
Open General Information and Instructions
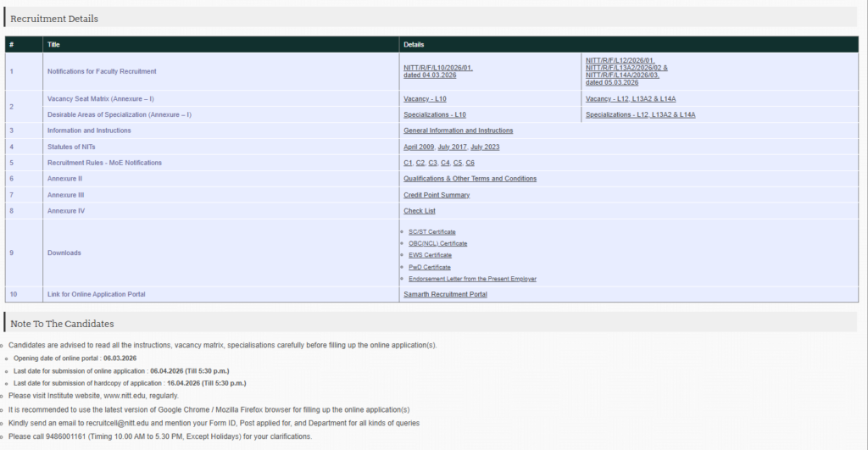pos(458,131)
